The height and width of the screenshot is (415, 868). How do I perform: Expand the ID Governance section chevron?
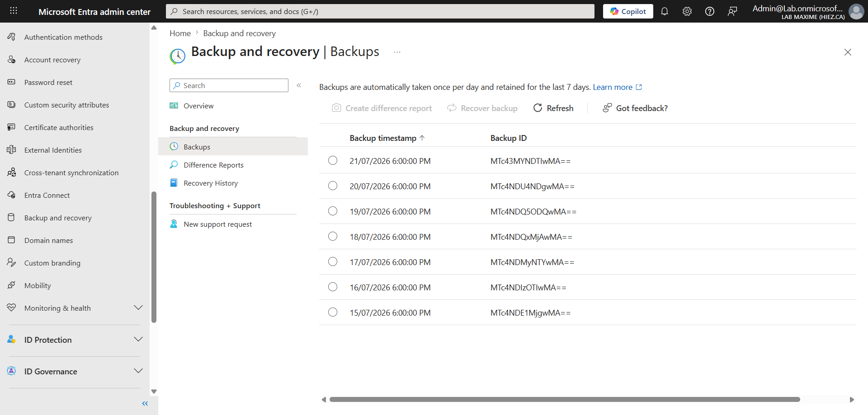(x=138, y=371)
